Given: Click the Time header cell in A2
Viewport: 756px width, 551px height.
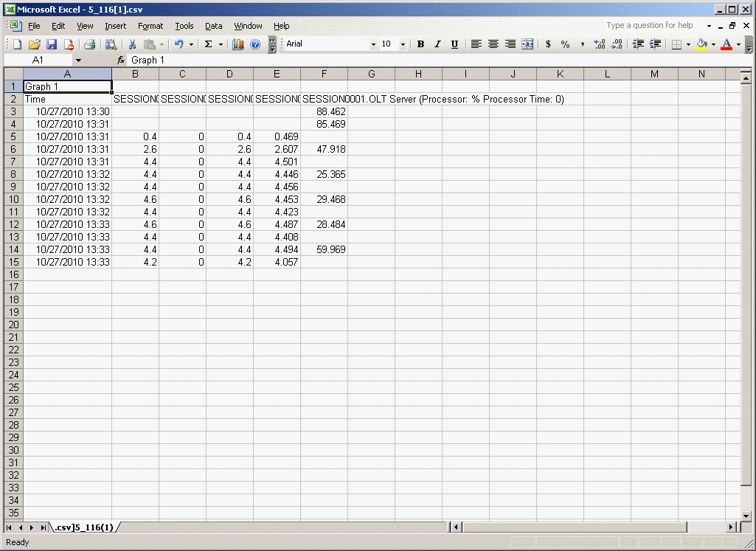Looking at the screenshot, I should point(68,100).
